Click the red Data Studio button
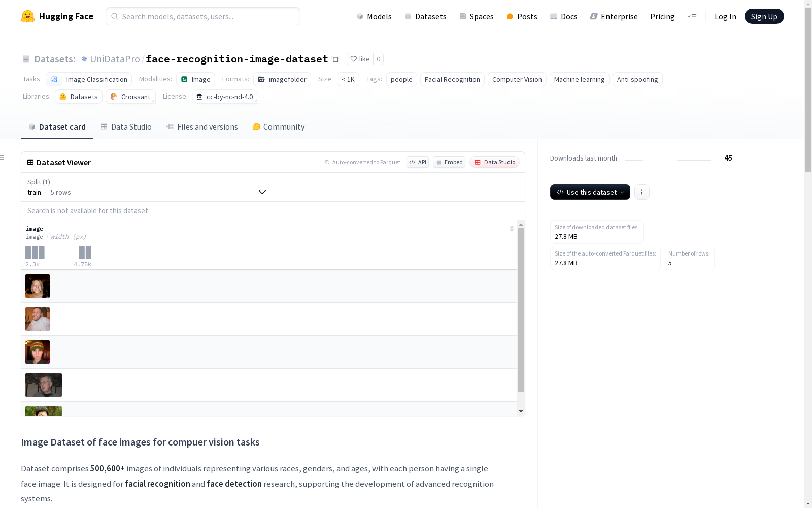The image size is (812, 508). pos(494,162)
